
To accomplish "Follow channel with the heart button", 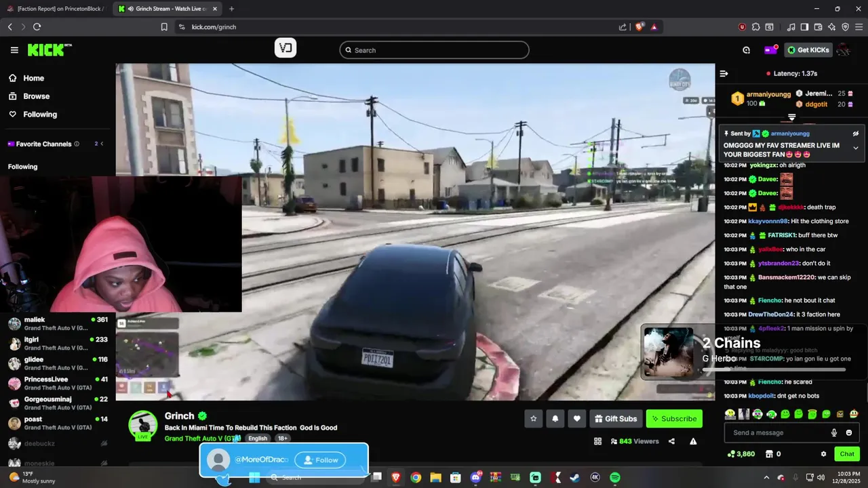I will point(577,419).
